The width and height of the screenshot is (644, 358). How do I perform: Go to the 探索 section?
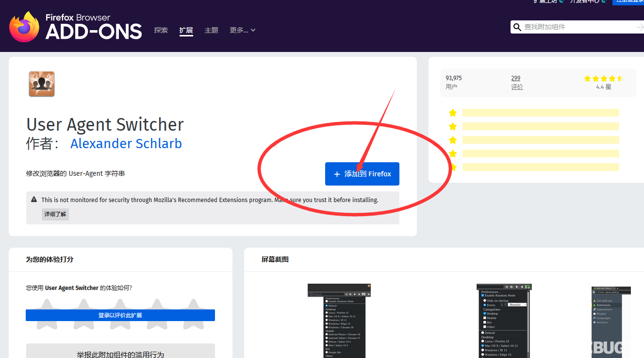click(161, 30)
